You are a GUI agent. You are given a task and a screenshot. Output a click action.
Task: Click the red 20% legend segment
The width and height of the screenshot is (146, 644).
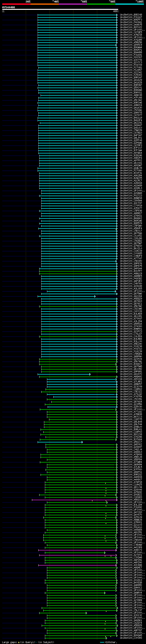coord(16,4)
